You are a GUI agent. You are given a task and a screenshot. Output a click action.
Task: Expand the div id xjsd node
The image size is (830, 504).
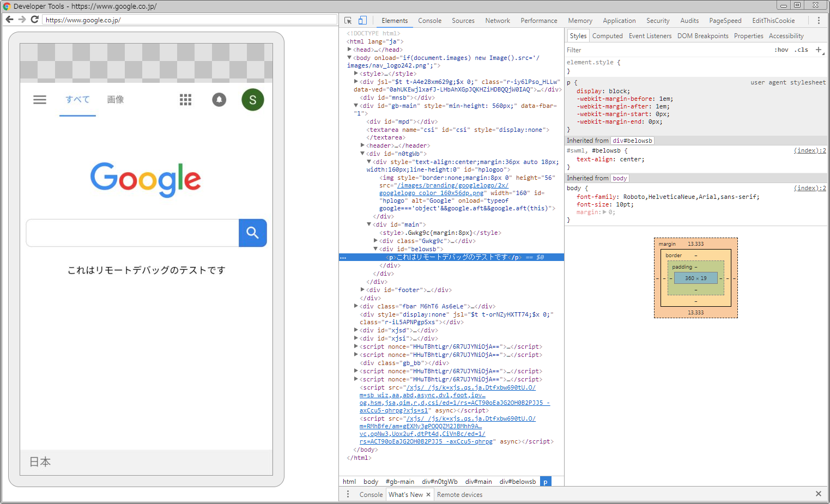(356, 330)
